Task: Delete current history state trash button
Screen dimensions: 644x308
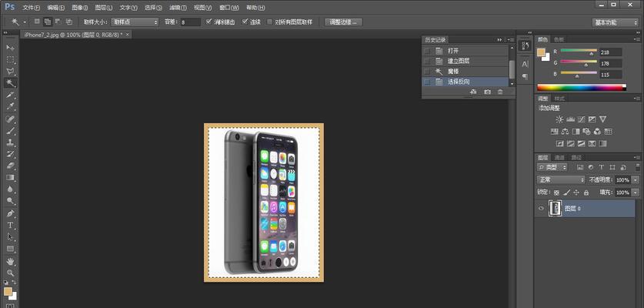Action: pos(500,92)
